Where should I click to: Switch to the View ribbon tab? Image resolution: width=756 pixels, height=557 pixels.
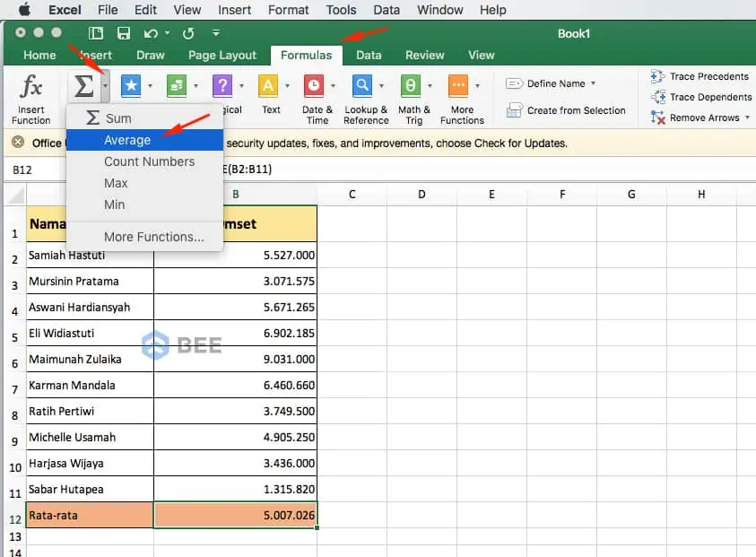[x=482, y=55]
